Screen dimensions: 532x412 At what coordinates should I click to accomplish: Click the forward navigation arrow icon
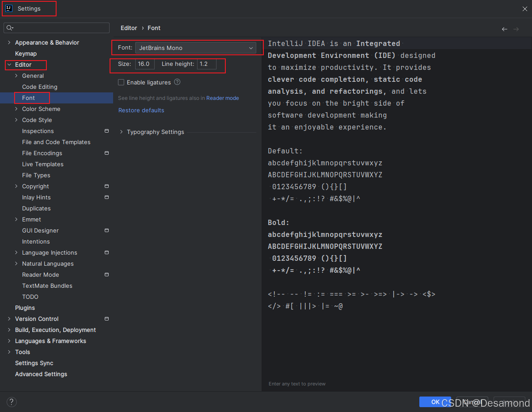(x=516, y=29)
